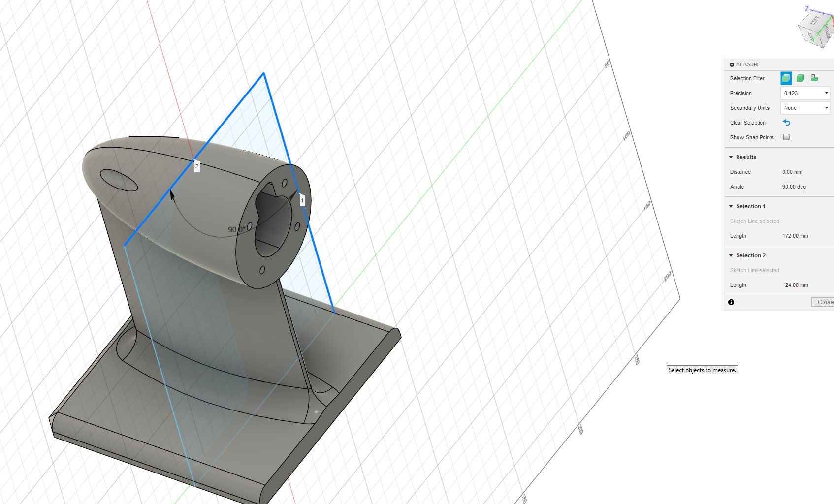Click the info icon in Measure dialog
This screenshot has width=834, height=504.
pos(731,302)
